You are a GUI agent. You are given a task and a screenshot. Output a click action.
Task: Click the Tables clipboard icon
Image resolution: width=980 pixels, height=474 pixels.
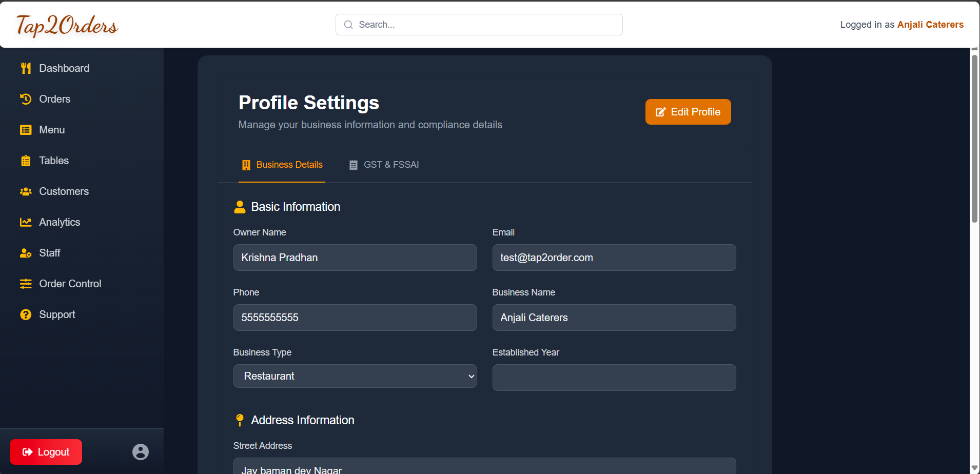click(26, 161)
